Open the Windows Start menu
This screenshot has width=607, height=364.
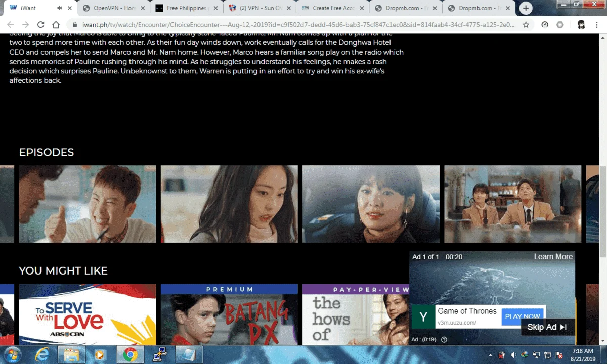[x=12, y=355]
